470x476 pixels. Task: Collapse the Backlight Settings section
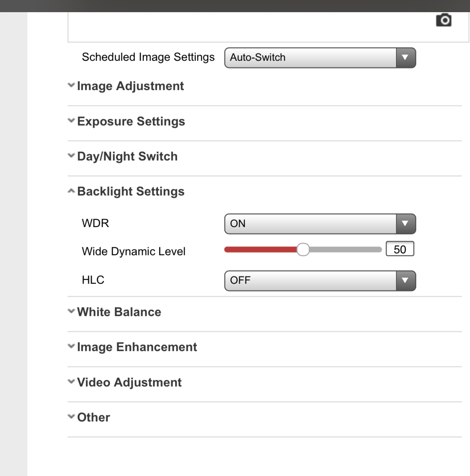(131, 191)
